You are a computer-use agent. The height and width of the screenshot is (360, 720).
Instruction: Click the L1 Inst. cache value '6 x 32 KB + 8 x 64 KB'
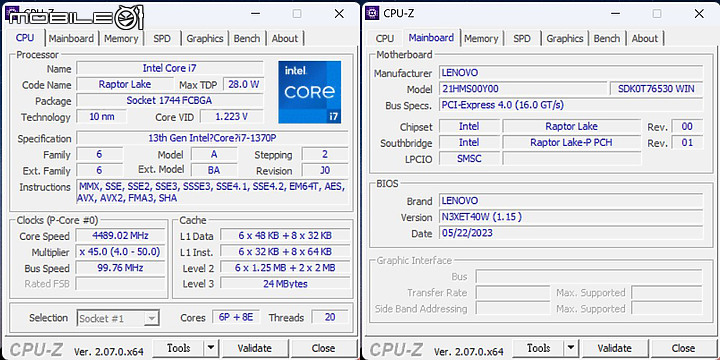(285, 252)
